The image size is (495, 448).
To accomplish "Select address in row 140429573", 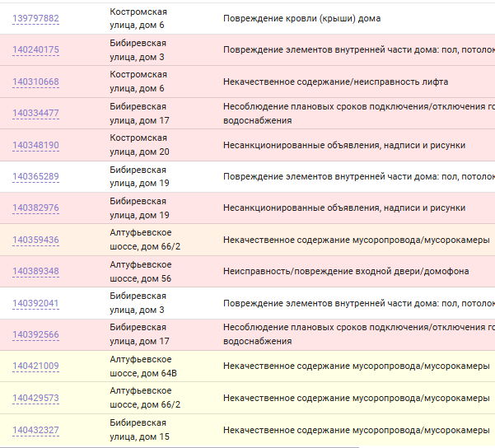I will (145, 398).
